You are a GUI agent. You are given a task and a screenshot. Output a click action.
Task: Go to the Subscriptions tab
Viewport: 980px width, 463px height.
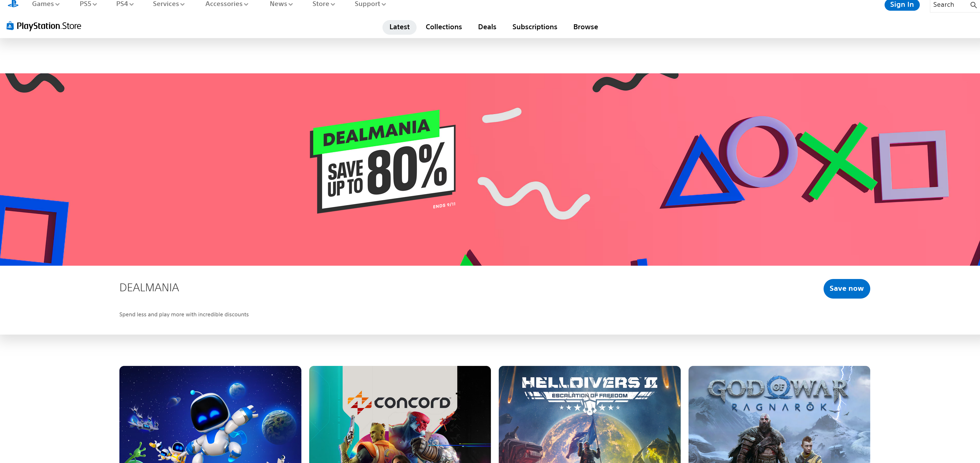pos(534,27)
